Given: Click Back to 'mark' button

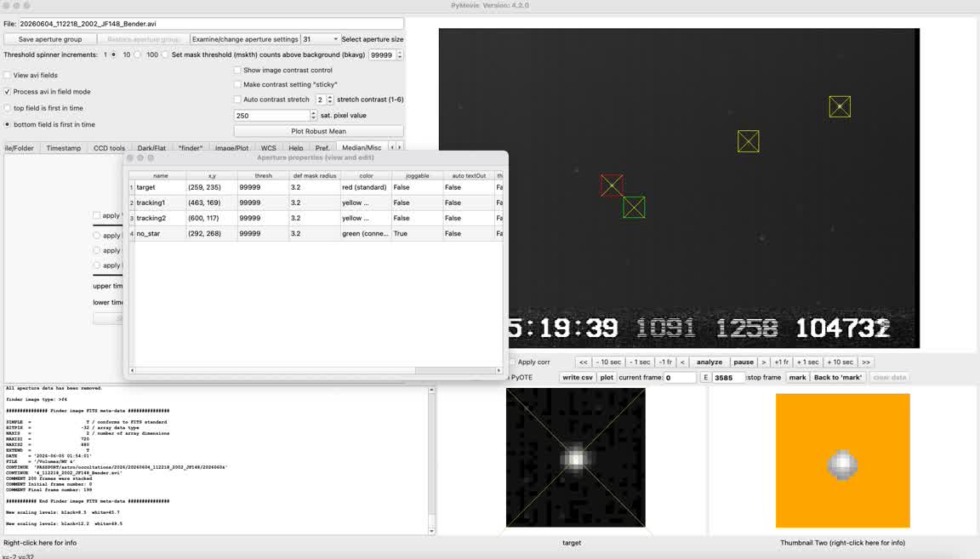Looking at the screenshot, I should (x=837, y=378).
